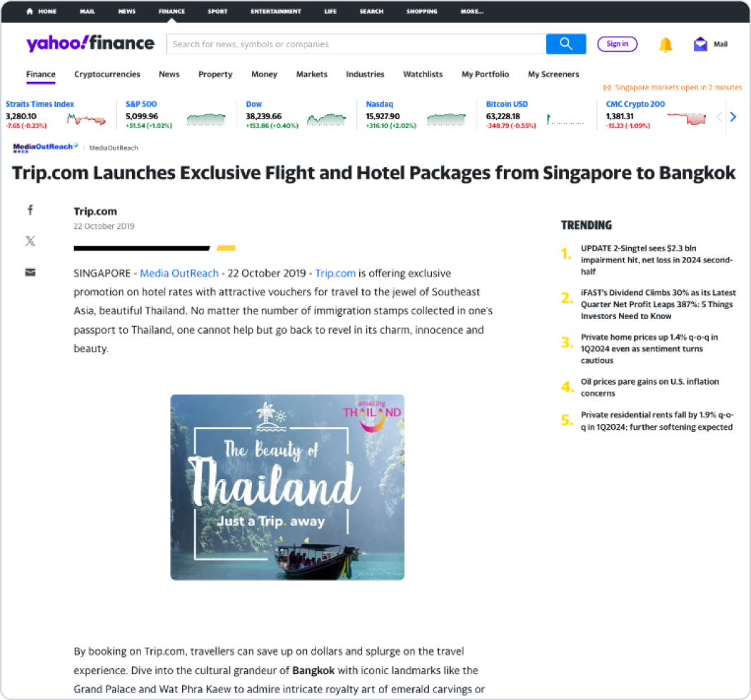The image size is (751, 700).
Task: Open the Cryptocurrencies tab
Action: pos(107,74)
